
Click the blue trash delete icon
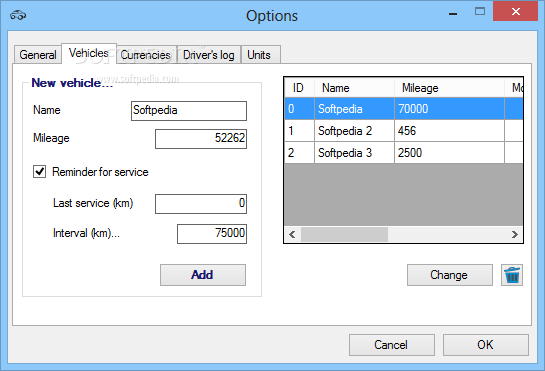click(512, 275)
